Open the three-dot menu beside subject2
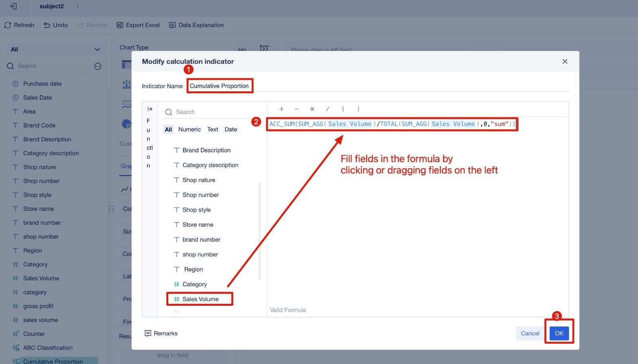This screenshot has width=638, height=364. coord(77,6)
